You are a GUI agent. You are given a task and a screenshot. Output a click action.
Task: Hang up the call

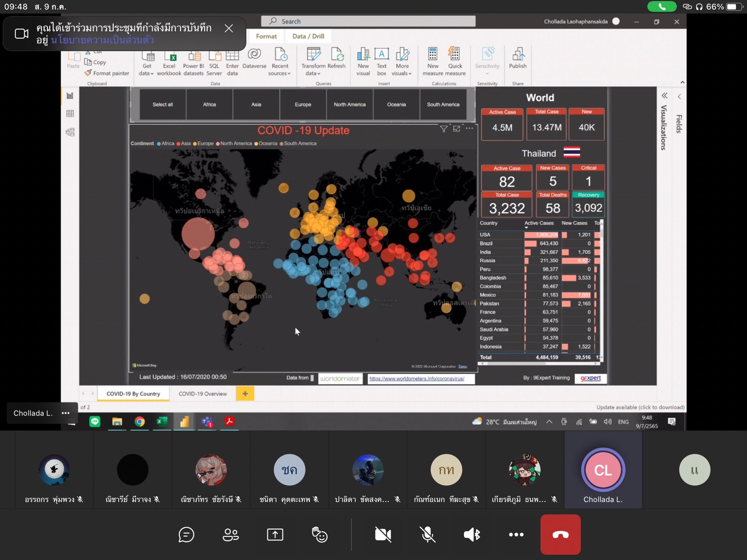pos(561,534)
